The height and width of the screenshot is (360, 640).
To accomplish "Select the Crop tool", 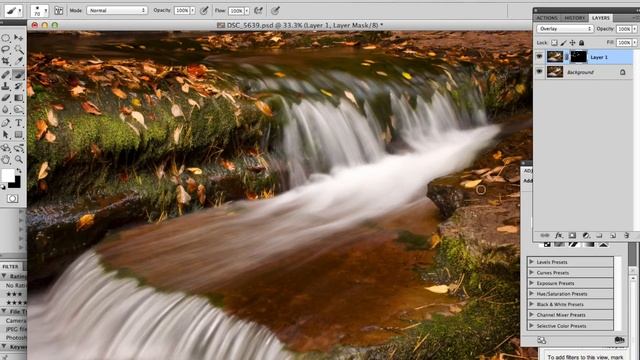I will [x=6, y=61].
